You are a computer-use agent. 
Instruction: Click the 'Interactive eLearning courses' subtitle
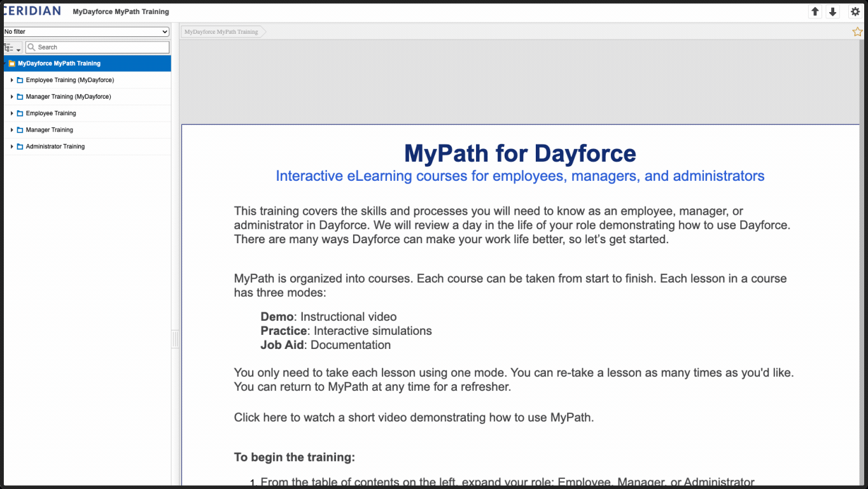pos(520,176)
